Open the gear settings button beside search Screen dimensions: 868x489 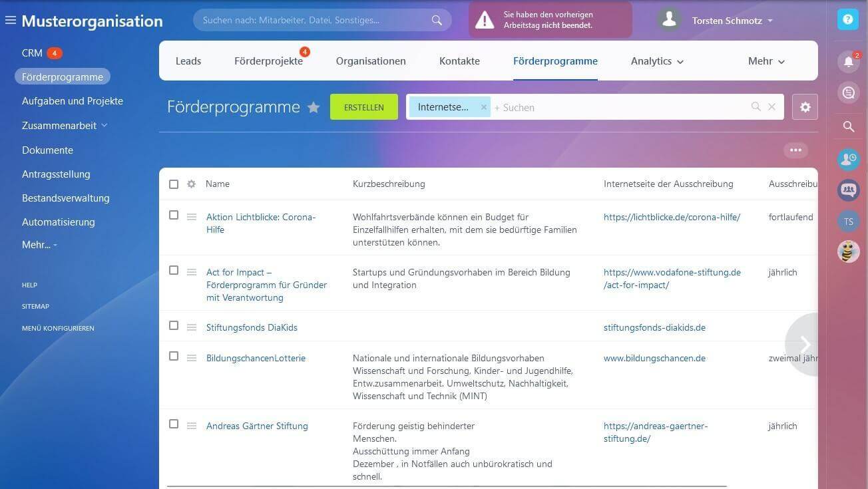tap(805, 107)
